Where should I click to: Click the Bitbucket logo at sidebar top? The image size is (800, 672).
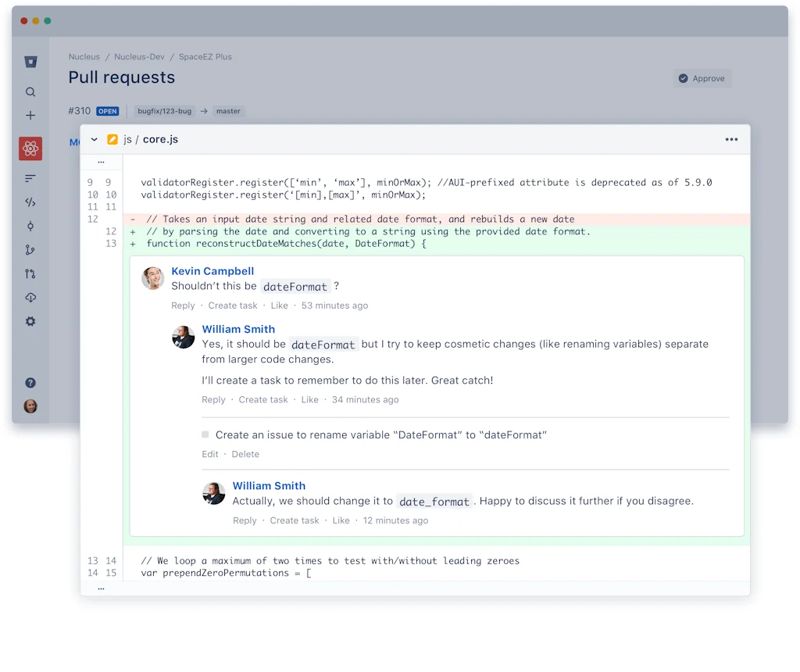tap(30, 61)
